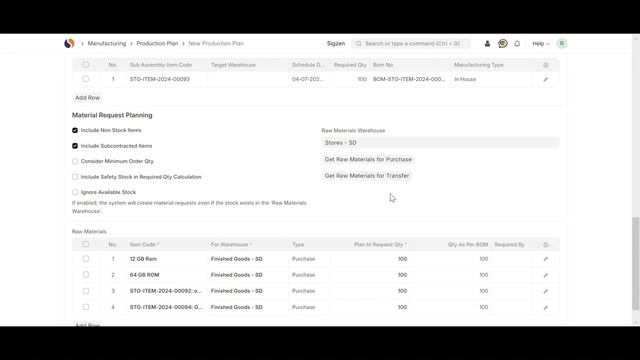Click the Sigzen workspace label
This screenshot has height=360, width=640.
click(336, 43)
